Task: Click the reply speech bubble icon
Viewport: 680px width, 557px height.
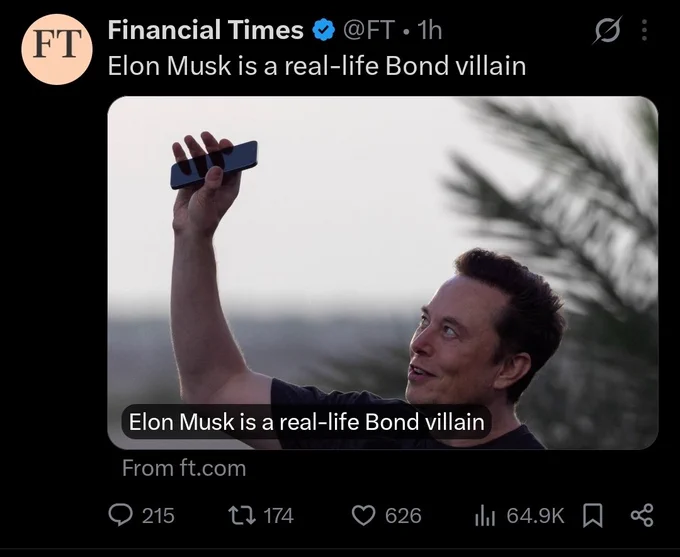Action: (x=121, y=515)
